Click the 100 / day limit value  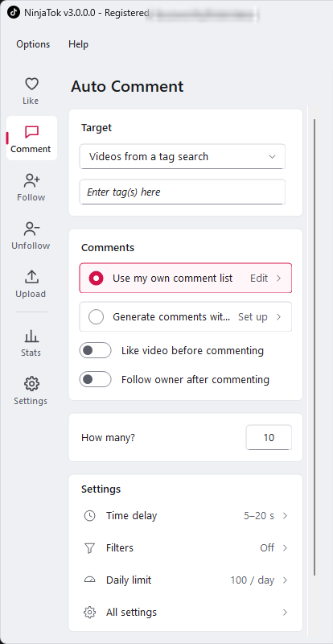click(x=252, y=580)
